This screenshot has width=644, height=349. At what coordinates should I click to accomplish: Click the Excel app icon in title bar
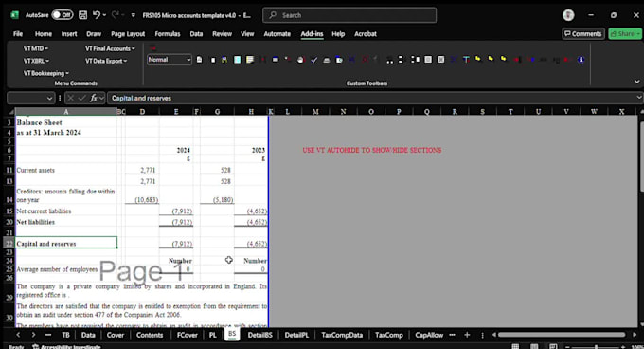tap(14, 15)
